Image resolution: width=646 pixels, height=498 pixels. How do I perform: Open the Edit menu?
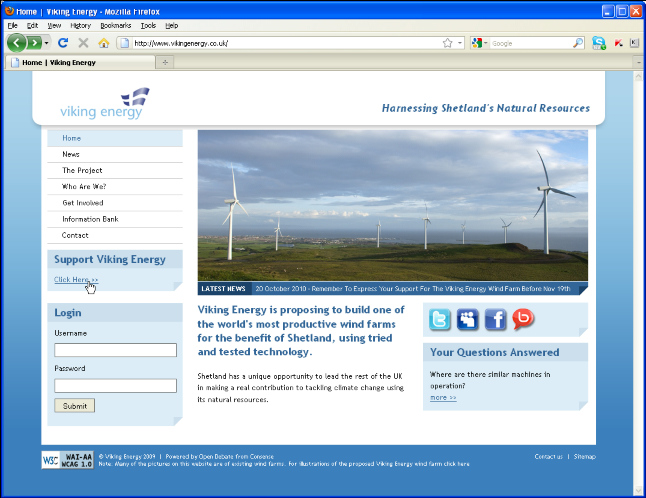(x=33, y=26)
